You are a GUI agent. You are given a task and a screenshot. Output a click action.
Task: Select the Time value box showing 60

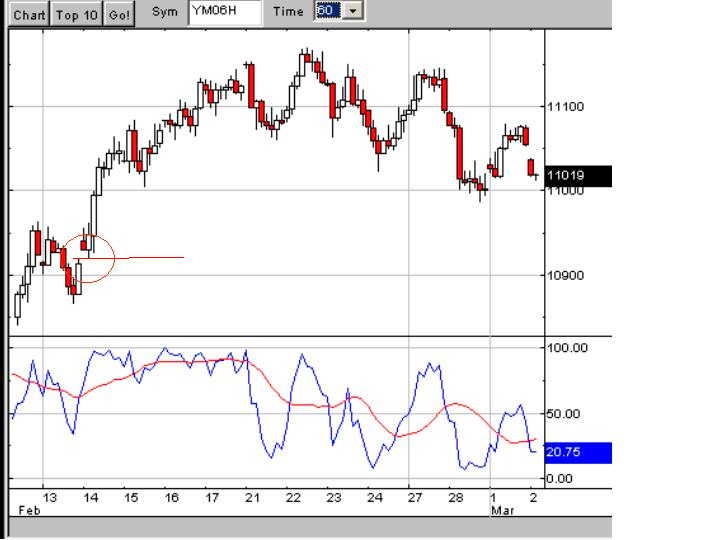point(328,11)
